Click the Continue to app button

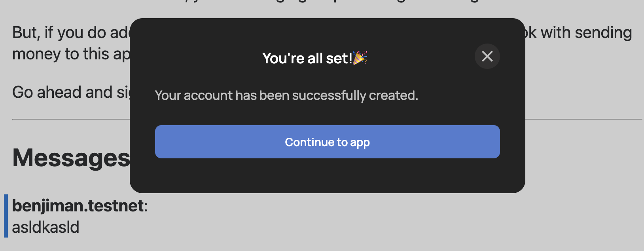pyautogui.click(x=327, y=142)
